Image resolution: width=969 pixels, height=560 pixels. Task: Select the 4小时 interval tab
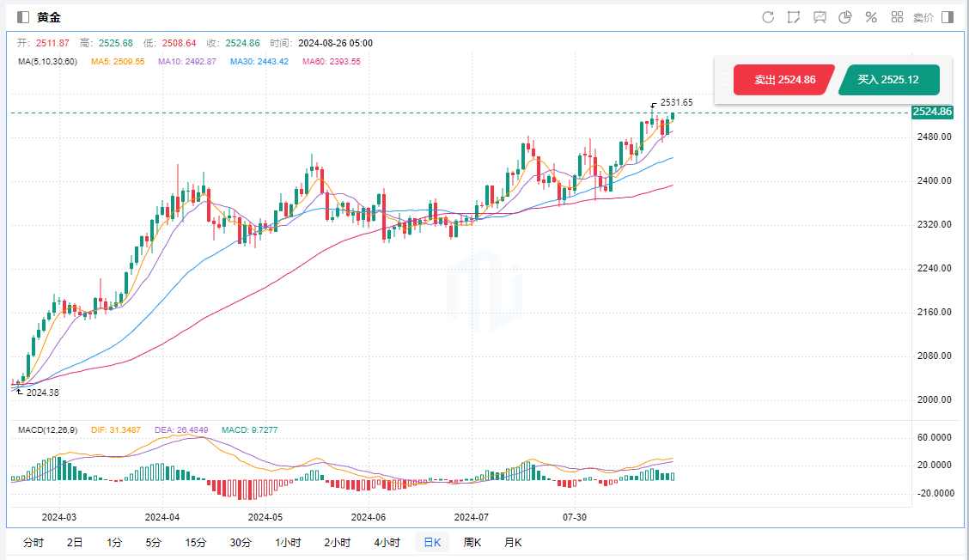(x=387, y=542)
